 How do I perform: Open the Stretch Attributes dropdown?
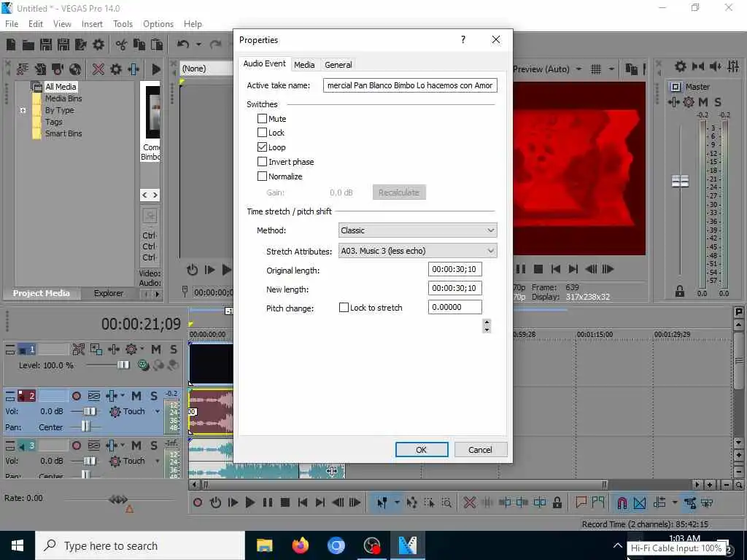click(418, 251)
